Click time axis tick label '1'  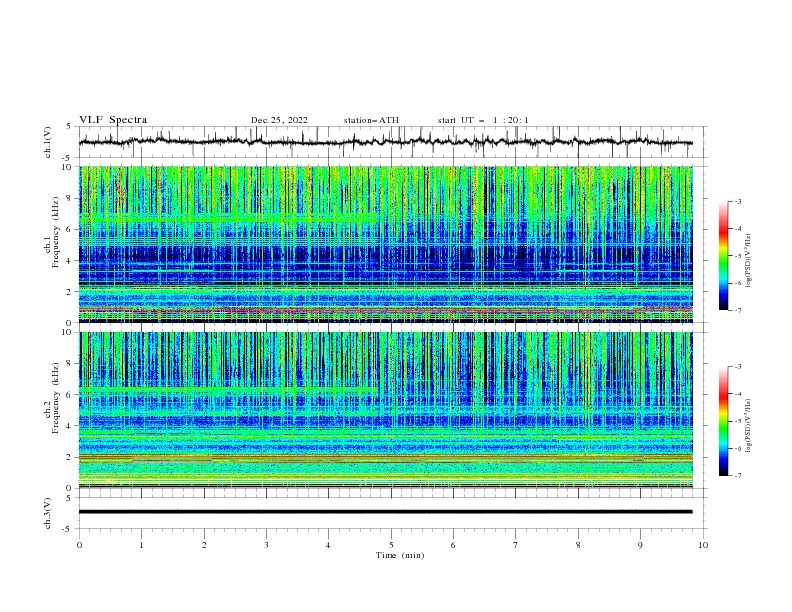141,545
